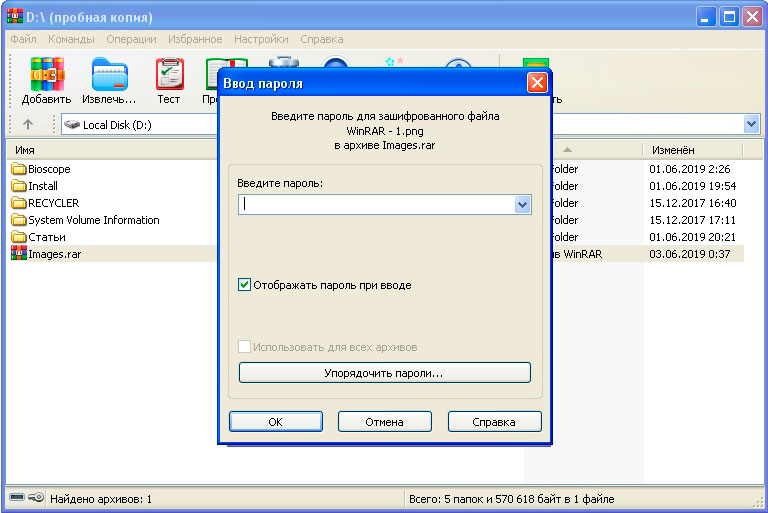Close the Ввод пароля dialog
The width and height of the screenshot is (768, 513).
click(537, 83)
